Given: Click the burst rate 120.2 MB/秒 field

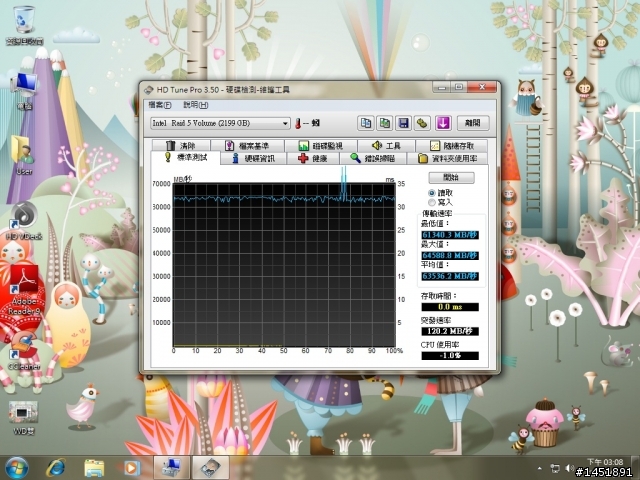Looking at the screenshot, I should 450,331.
